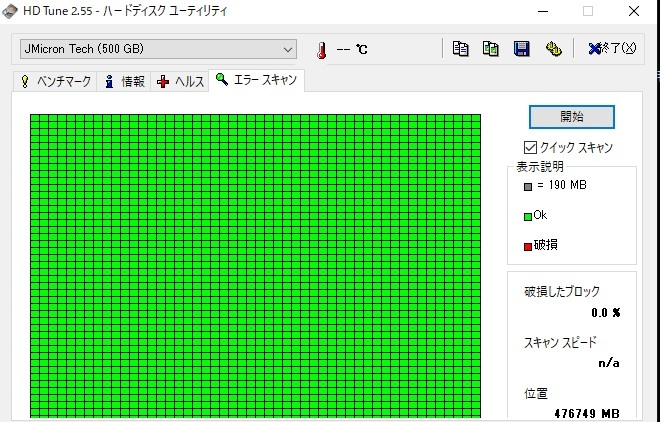The height and width of the screenshot is (422, 660).
Task: Click the 終了 exit button
Action: coord(612,49)
